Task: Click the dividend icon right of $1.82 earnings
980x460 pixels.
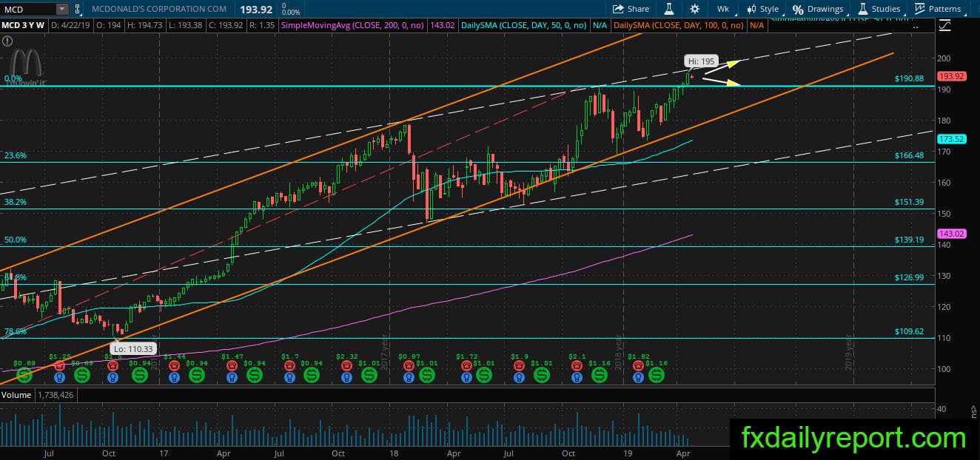Action: click(x=657, y=376)
